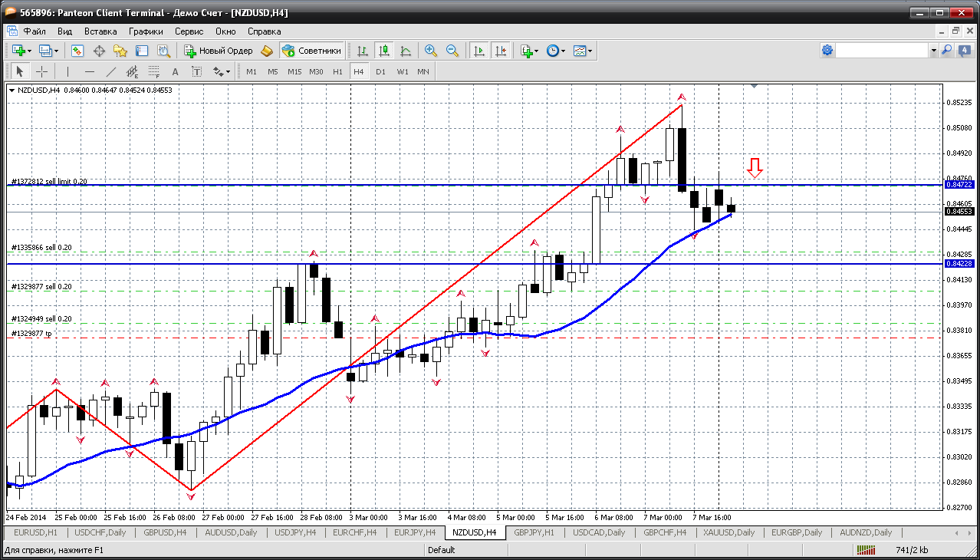Open the Сервис menu

coord(189,31)
